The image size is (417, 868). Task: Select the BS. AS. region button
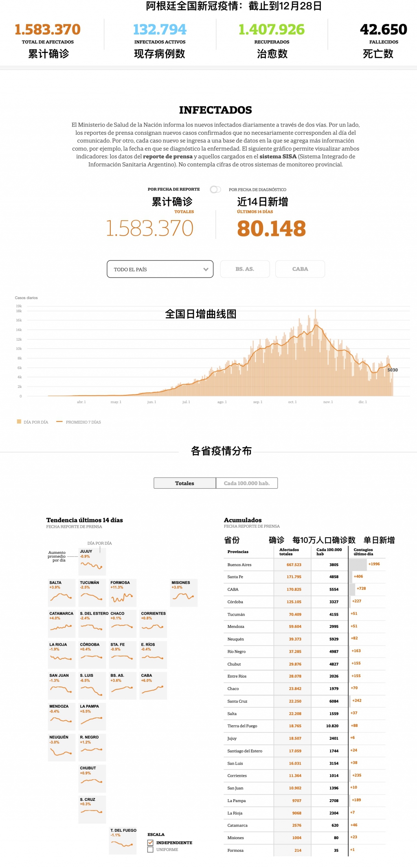[245, 269]
